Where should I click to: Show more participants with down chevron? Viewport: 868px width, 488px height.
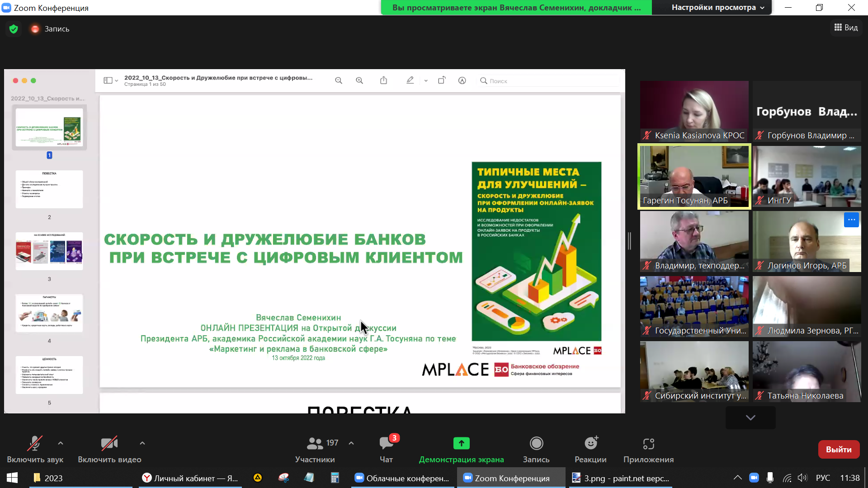point(750,418)
